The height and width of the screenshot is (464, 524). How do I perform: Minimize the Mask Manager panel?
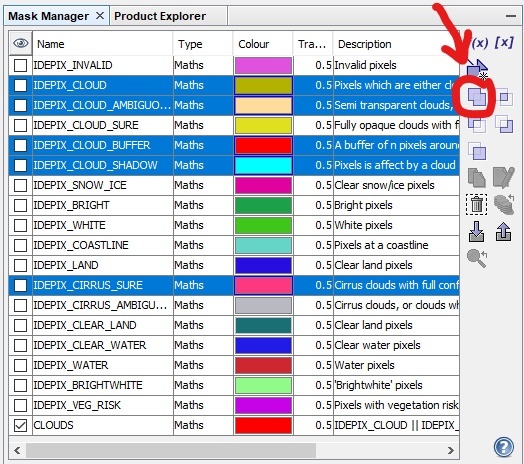point(511,16)
